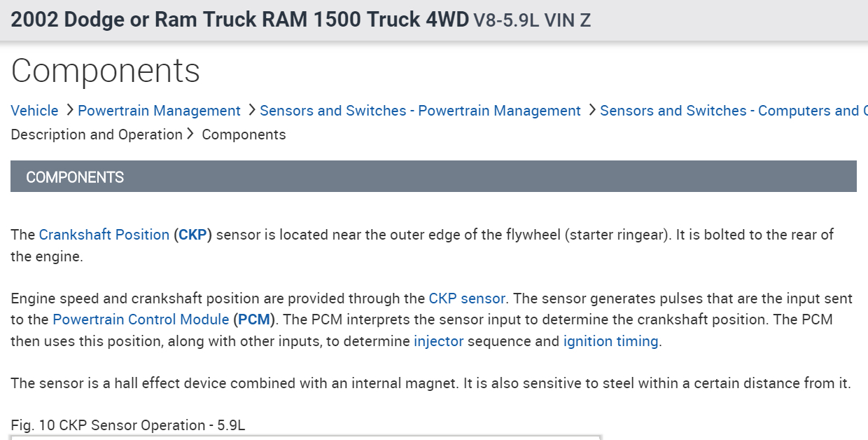Click the chevron after Powertrain Management breadcrumb
The height and width of the screenshot is (440, 868).
251,110
